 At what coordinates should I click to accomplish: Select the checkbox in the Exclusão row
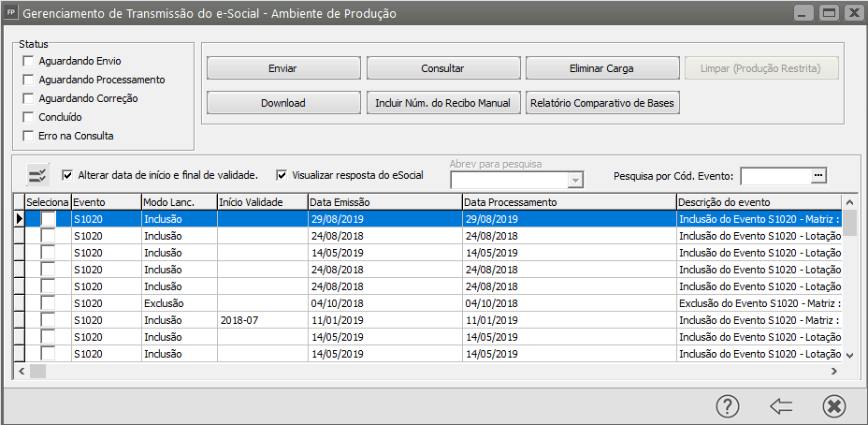(47, 303)
